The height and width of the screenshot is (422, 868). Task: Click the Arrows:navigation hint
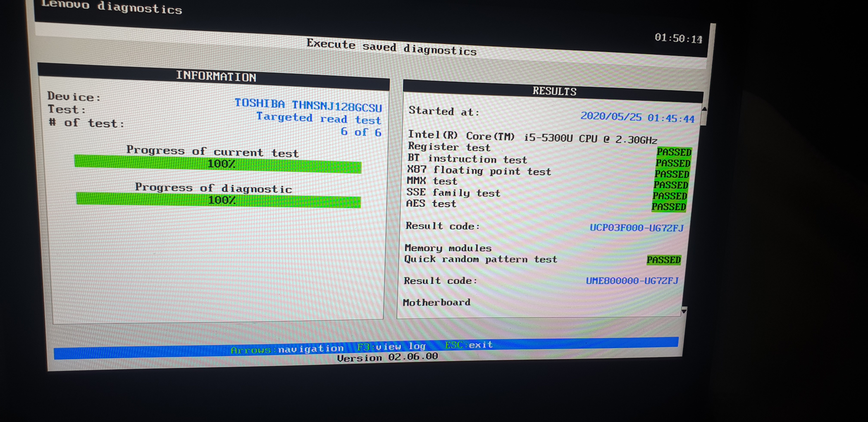coord(287,349)
